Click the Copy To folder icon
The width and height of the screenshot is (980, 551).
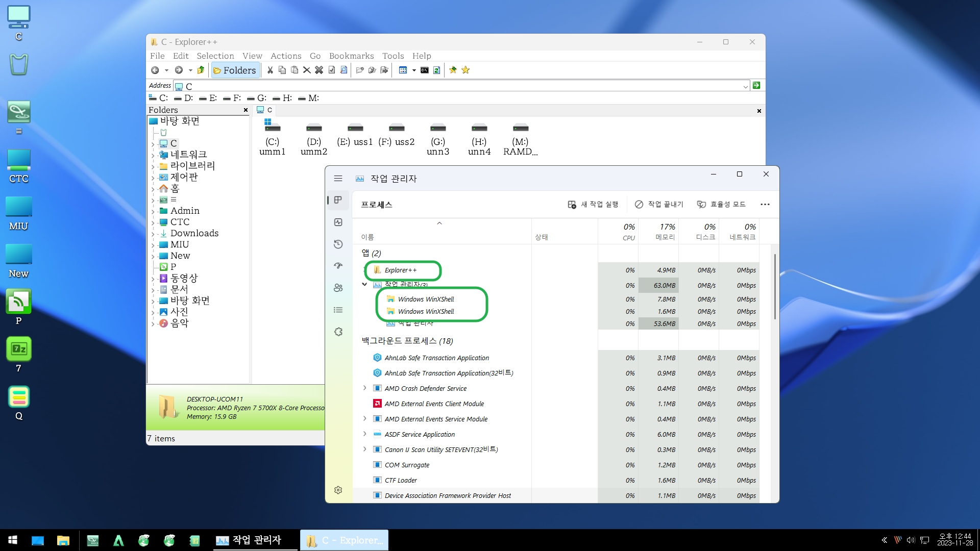pyautogui.click(x=372, y=70)
